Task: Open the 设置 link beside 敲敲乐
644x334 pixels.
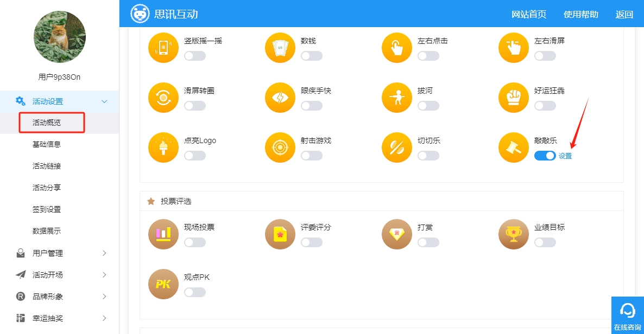Action: [565, 156]
